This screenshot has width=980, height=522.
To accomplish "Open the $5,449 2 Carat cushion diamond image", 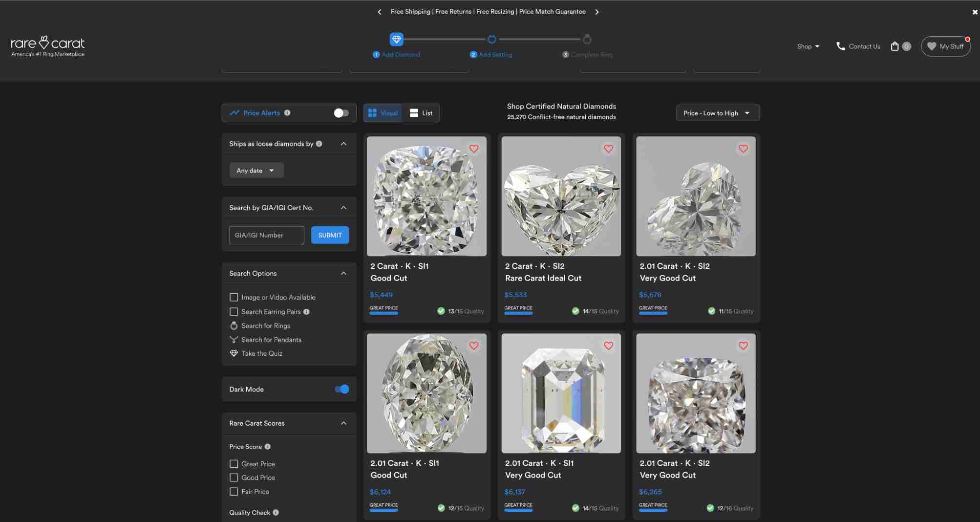I will 426,196.
